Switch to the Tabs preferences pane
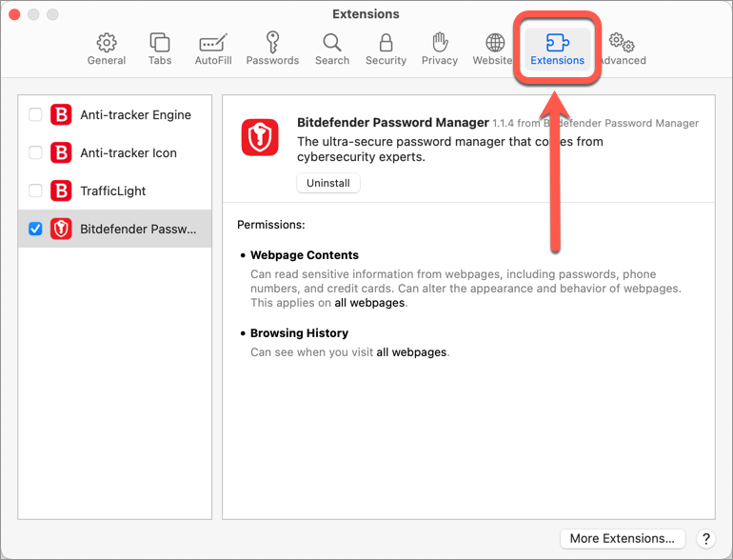The image size is (733, 560). 160,50
